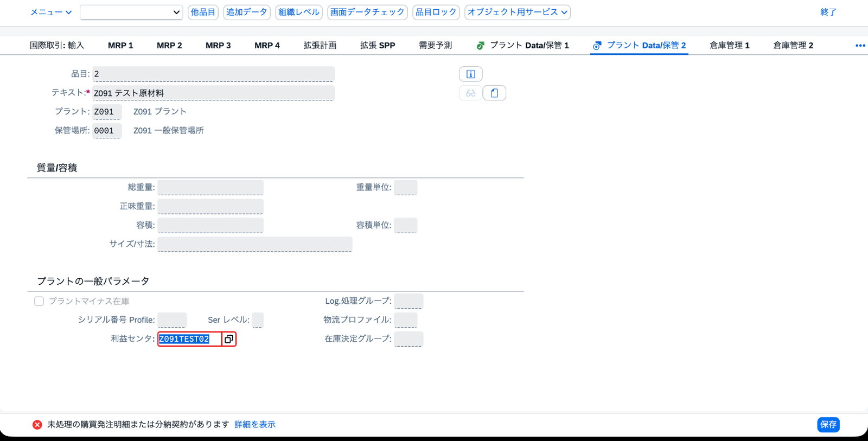The height and width of the screenshot is (441, 868).
Task: Click the three-dot more tabs icon
Action: [860, 46]
